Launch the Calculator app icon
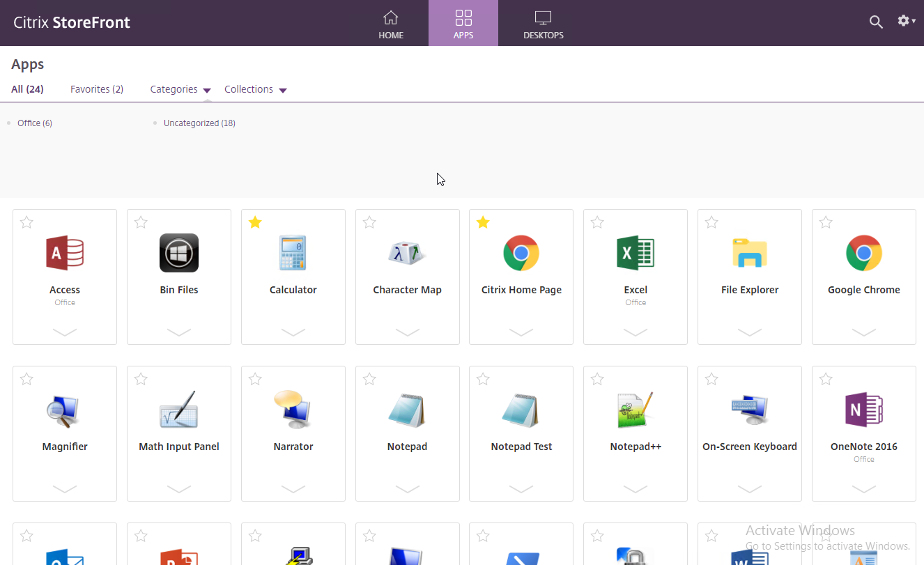Viewport: 924px width, 565px height. pos(293,253)
